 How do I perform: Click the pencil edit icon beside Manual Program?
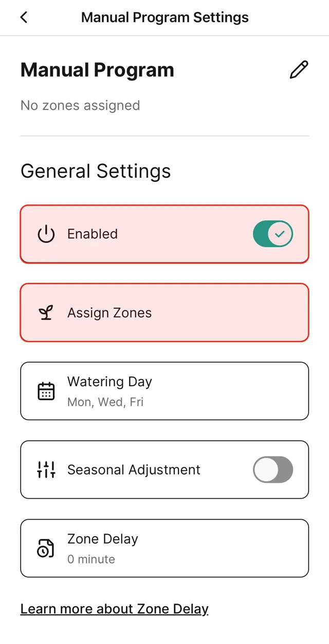tap(299, 70)
